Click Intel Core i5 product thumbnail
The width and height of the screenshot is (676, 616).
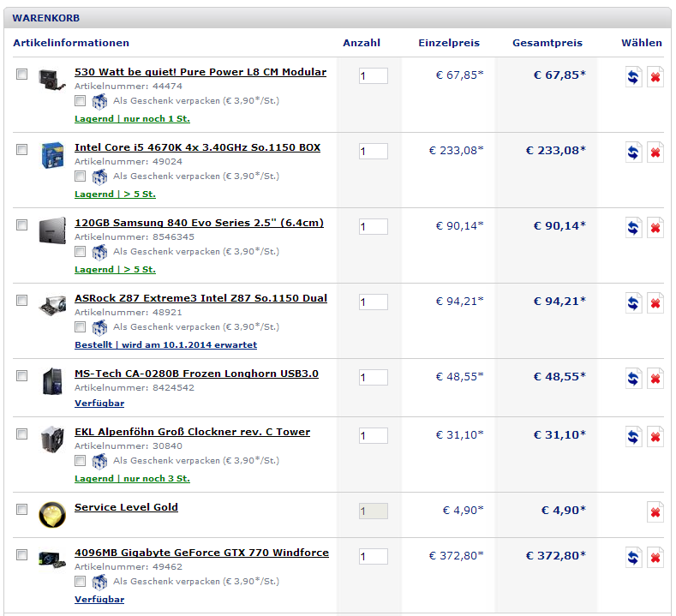[52, 155]
